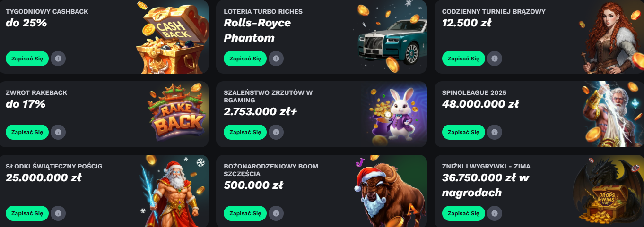
Task: Join the Rolls-Royce Phantom lottery
Action: point(245,59)
